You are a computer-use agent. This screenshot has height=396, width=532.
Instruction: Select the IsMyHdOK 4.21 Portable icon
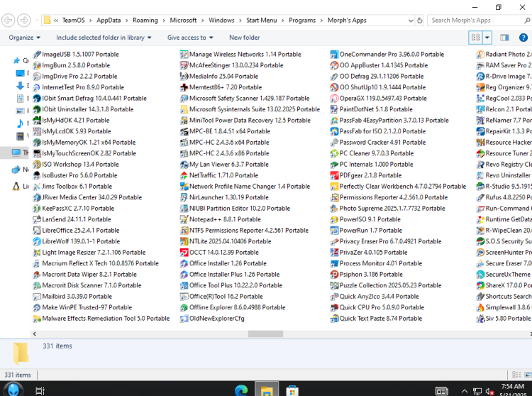pyautogui.click(x=37, y=120)
